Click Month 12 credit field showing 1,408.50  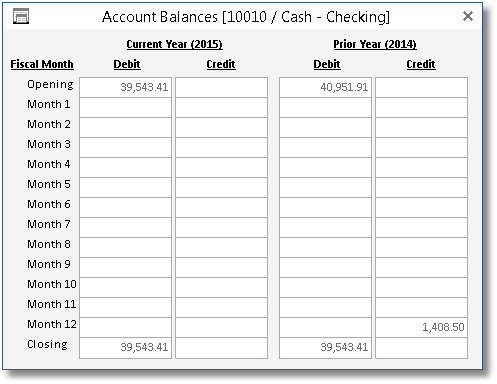click(x=422, y=327)
